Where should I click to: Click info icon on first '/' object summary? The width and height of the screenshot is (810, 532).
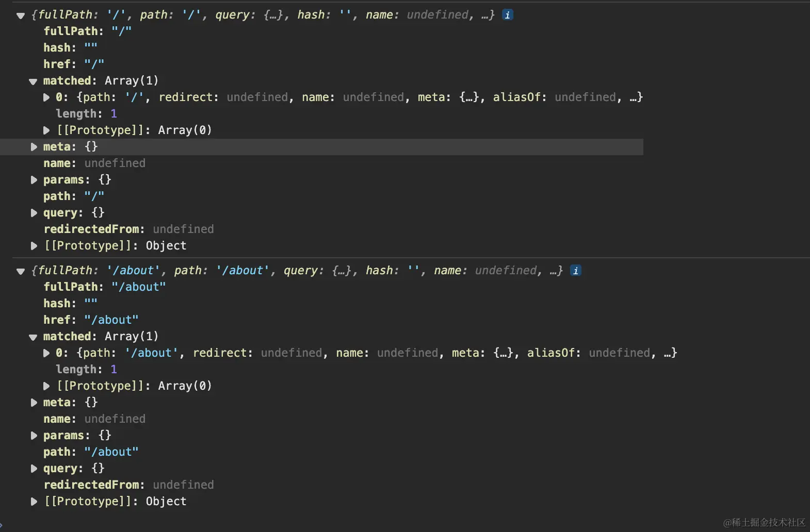click(x=508, y=15)
